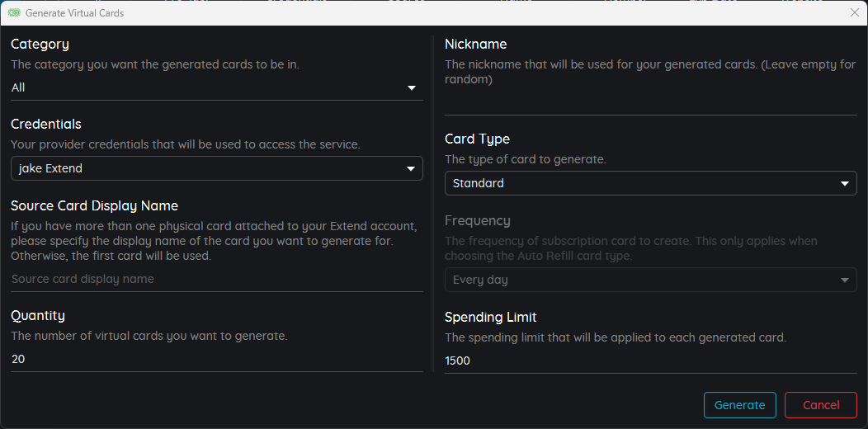Viewport: 868px width, 429px height.
Task: Click the Quantity field containing 20
Action: pyautogui.click(x=216, y=359)
